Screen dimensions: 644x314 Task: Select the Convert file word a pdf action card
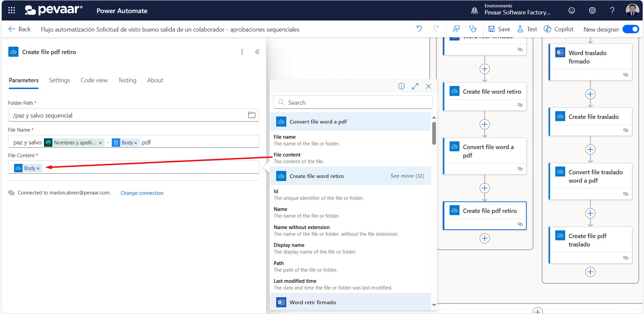click(x=485, y=156)
